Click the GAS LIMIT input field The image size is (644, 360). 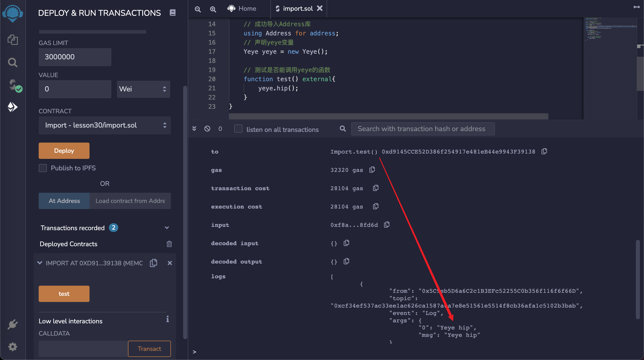[75, 57]
